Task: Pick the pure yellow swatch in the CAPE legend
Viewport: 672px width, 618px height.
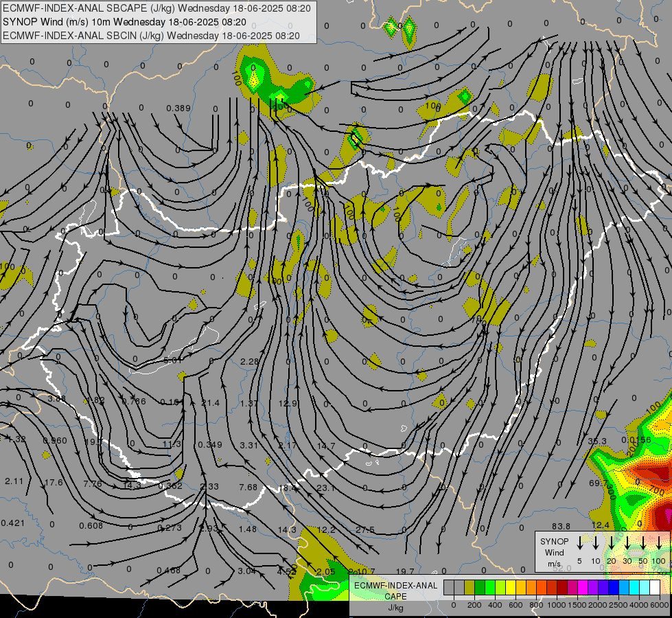Action: click(x=511, y=587)
